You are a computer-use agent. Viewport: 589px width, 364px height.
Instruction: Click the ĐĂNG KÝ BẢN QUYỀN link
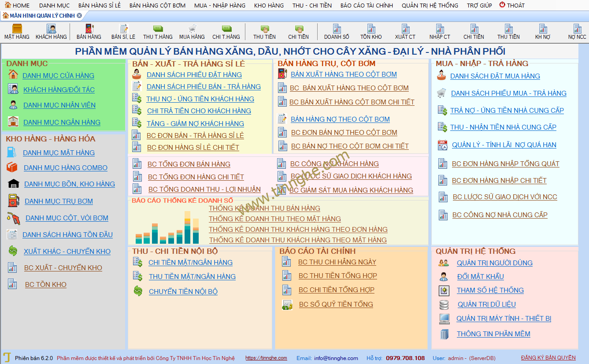[x=548, y=358]
